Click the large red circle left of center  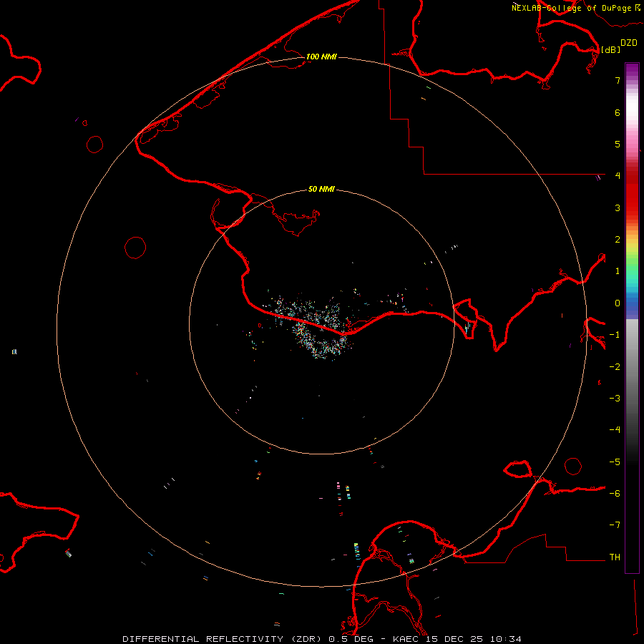[135, 248]
